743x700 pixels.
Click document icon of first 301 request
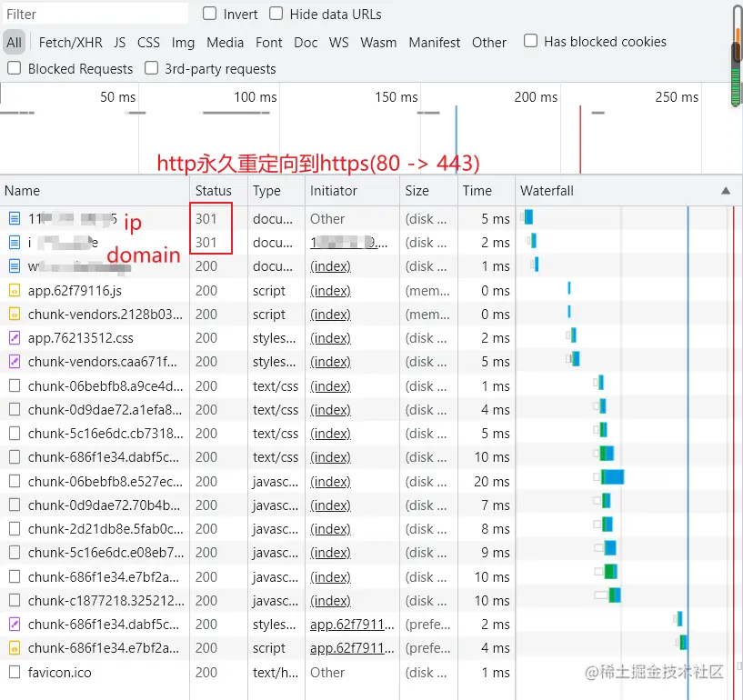[15, 218]
